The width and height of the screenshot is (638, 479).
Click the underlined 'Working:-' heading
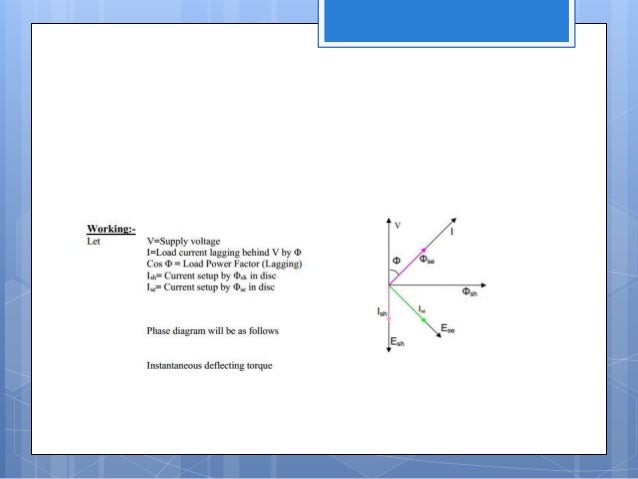pyautogui.click(x=111, y=229)
